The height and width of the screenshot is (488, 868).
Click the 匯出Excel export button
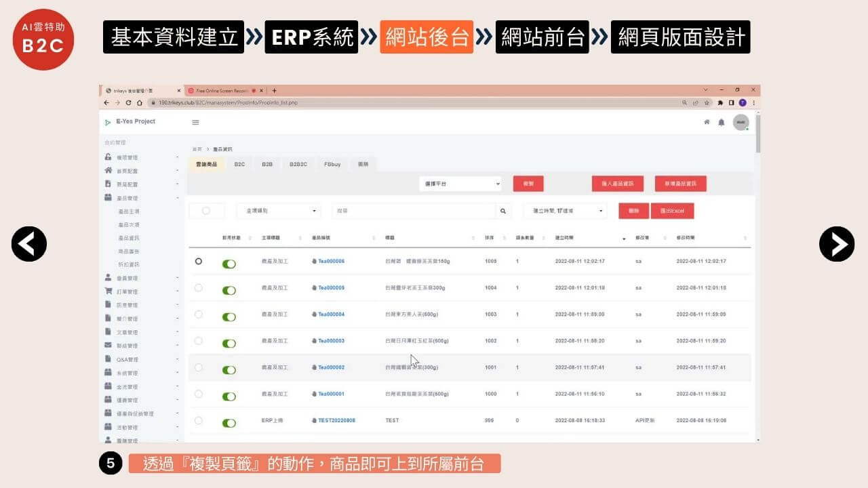point(672,211)
